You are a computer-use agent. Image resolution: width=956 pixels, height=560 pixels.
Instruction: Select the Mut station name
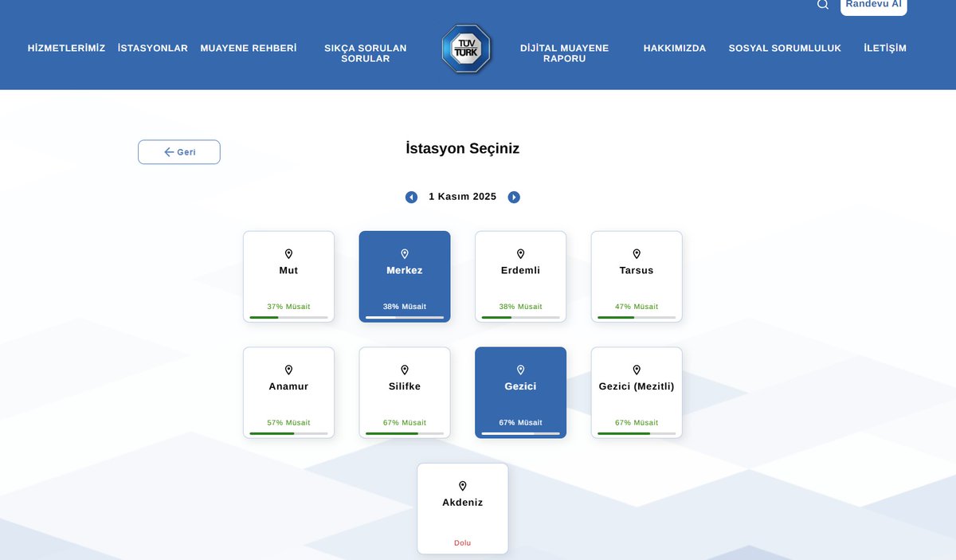[x=288, y=271]
